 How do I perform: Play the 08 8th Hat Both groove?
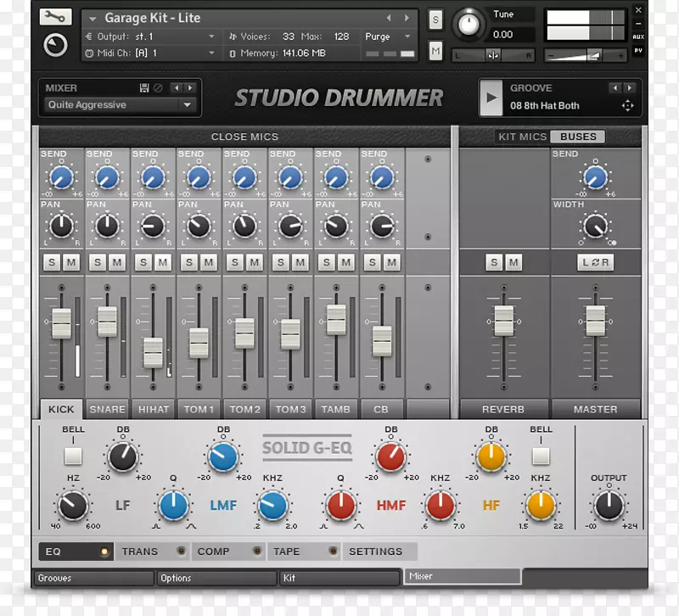491,98
